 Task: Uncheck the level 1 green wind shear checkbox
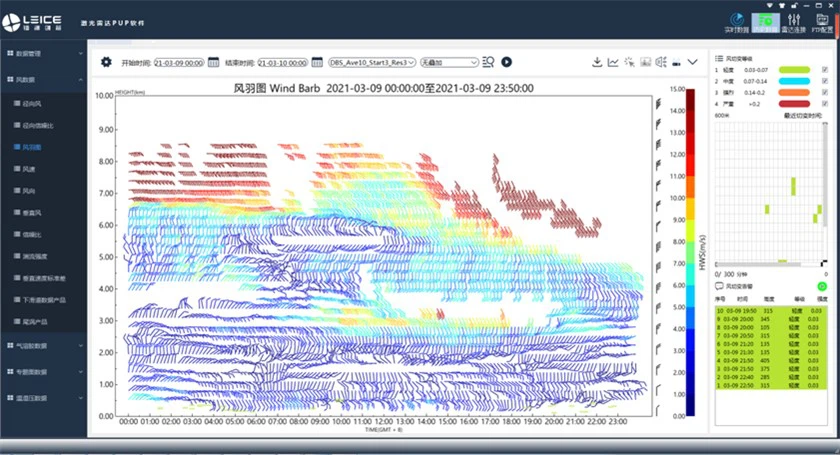point(824,69)
